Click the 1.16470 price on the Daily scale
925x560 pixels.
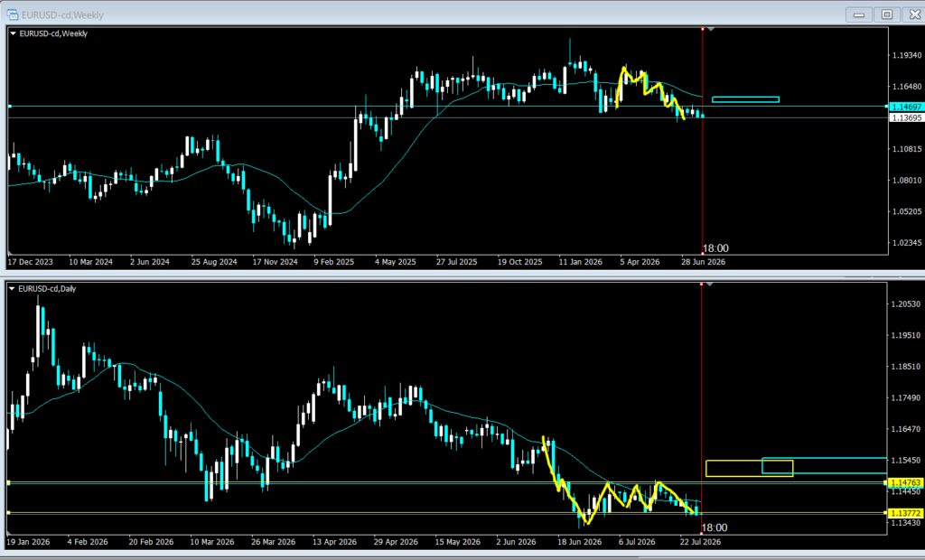[905, 429]
